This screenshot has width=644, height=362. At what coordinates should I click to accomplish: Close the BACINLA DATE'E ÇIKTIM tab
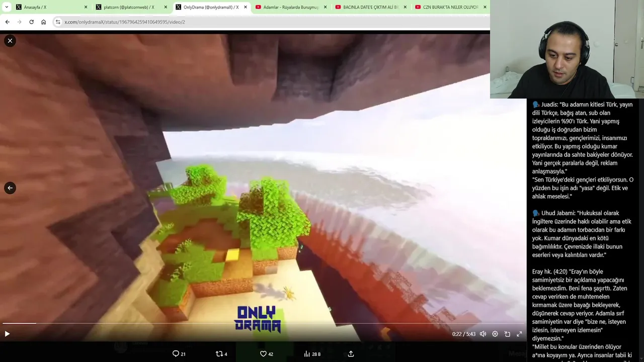click(x=405, y=7)
